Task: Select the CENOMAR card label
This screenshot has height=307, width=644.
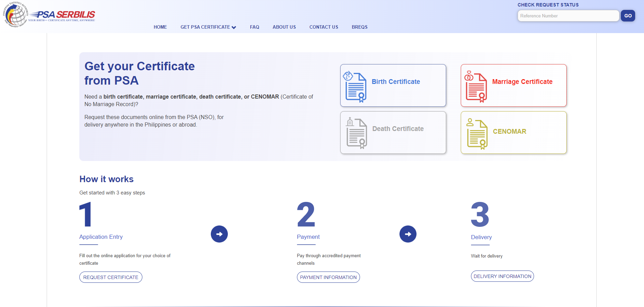Action: (x=509, y=131)
